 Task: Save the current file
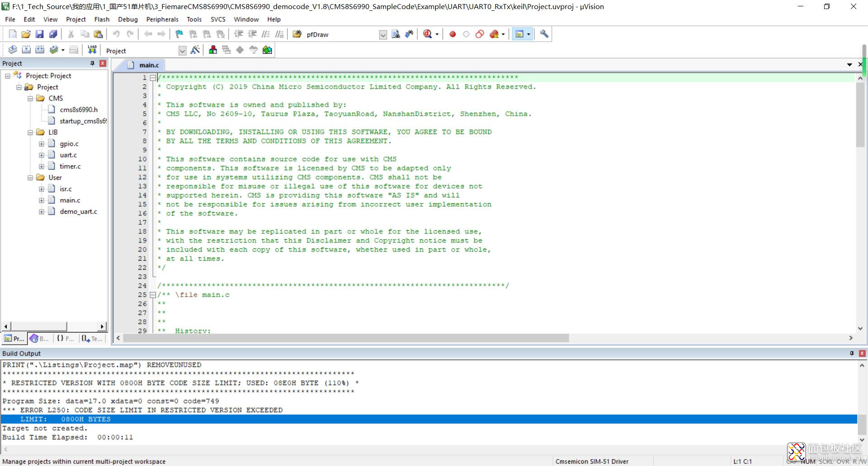(x=39, y=34)
